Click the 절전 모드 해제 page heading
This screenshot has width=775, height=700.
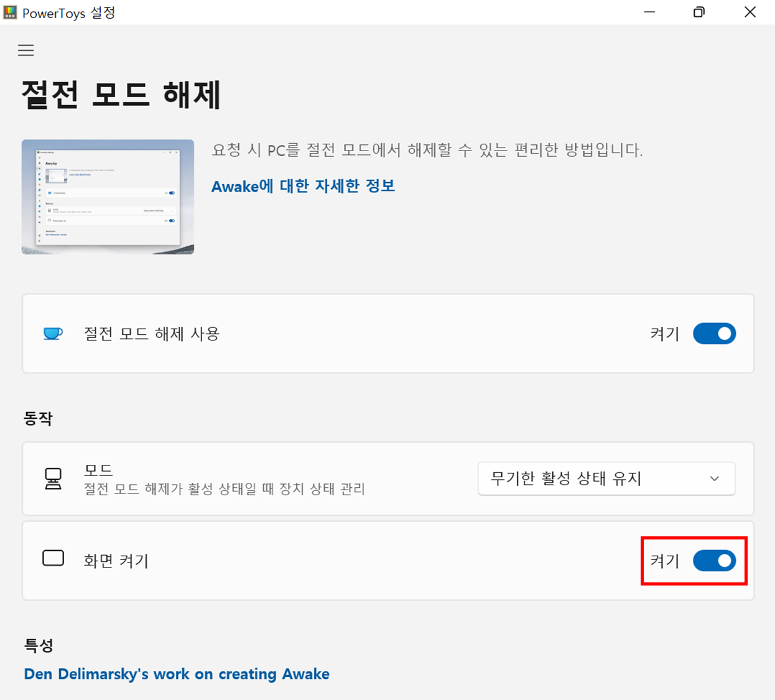coord(121,95)
